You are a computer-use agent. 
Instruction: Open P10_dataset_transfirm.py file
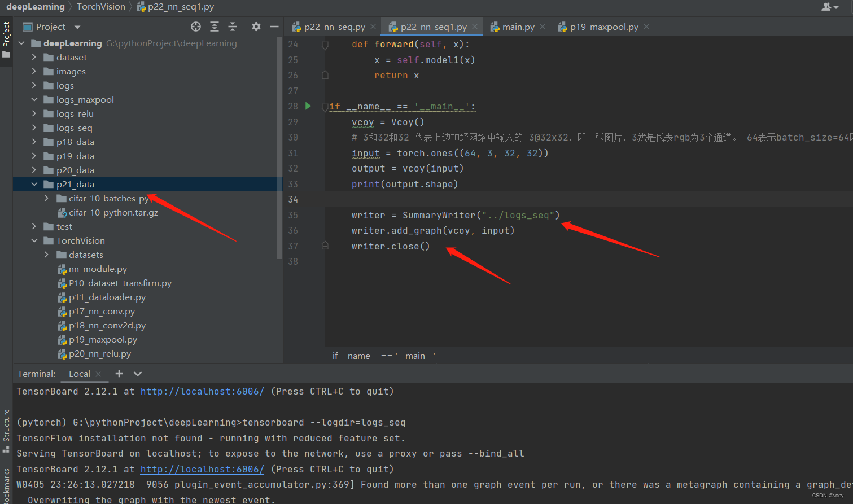click(120, 283)
